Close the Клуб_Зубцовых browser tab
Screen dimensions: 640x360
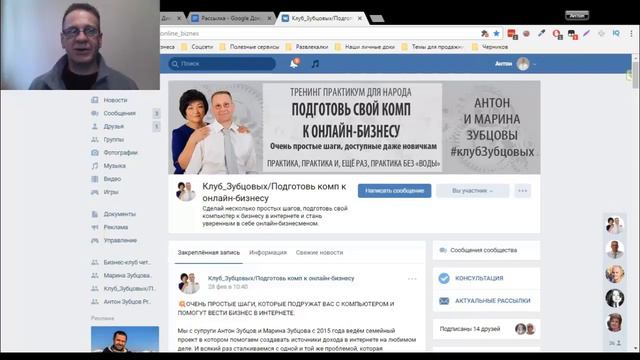pos(360,18)
